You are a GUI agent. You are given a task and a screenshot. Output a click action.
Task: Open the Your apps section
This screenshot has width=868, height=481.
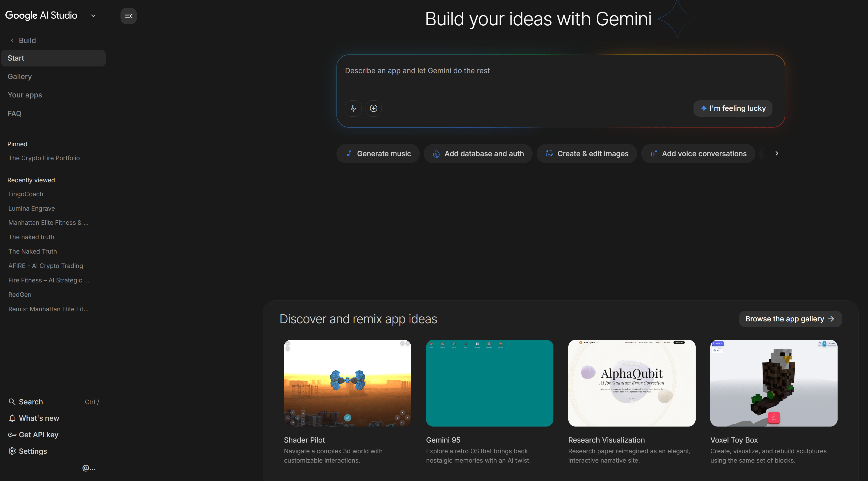click(x=25, y=95)
